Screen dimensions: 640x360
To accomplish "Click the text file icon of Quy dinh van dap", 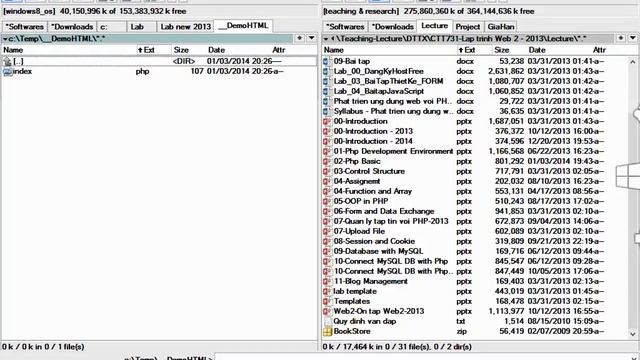I will pyautogui.click(x=327, y=321).
